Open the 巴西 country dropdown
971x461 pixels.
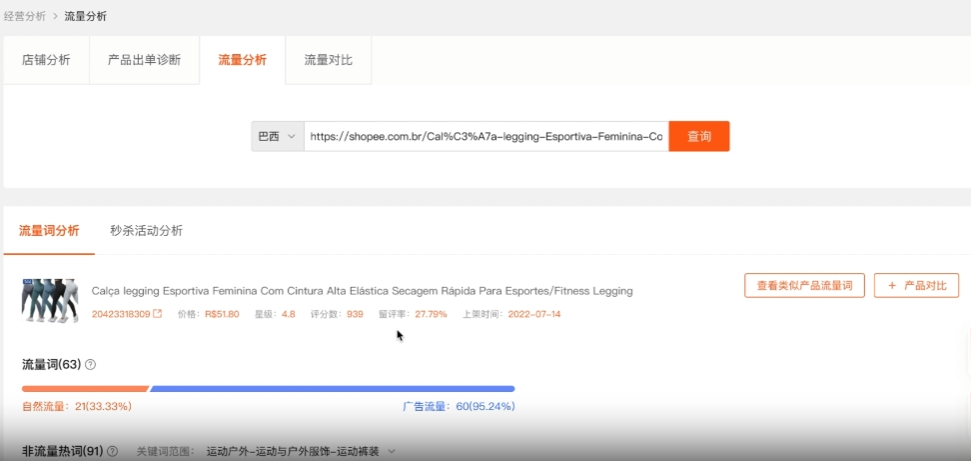pyautogui.click(x=277, y=136)
